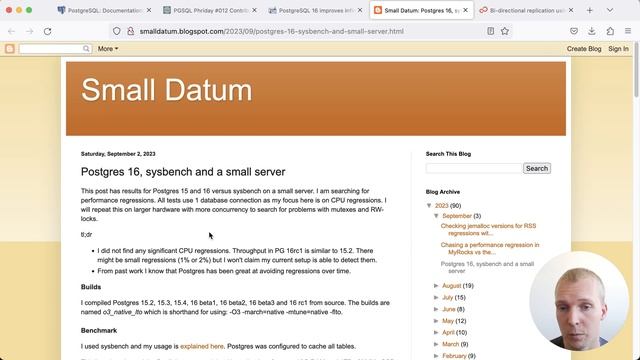Click Sign In link
Viewport: 640px width, 360px height.
(x=618, y=49)
